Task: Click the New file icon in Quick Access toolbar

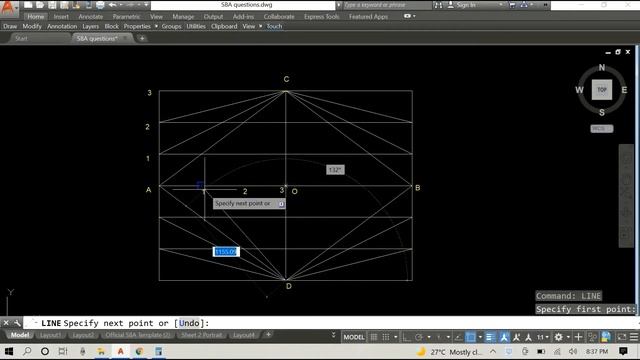Action: point(28,5)
